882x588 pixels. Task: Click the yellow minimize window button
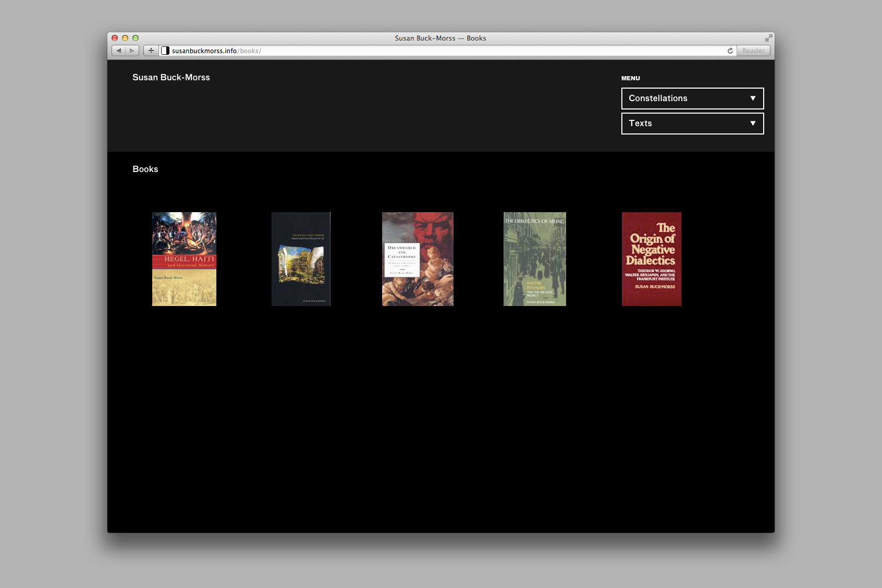click(125, 38)
